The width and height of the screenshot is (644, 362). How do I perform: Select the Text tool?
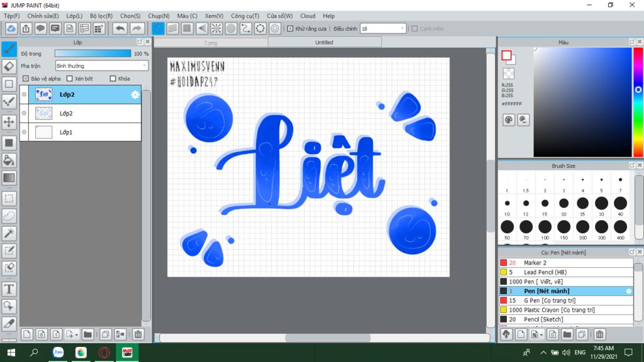[x=9, y=289]
